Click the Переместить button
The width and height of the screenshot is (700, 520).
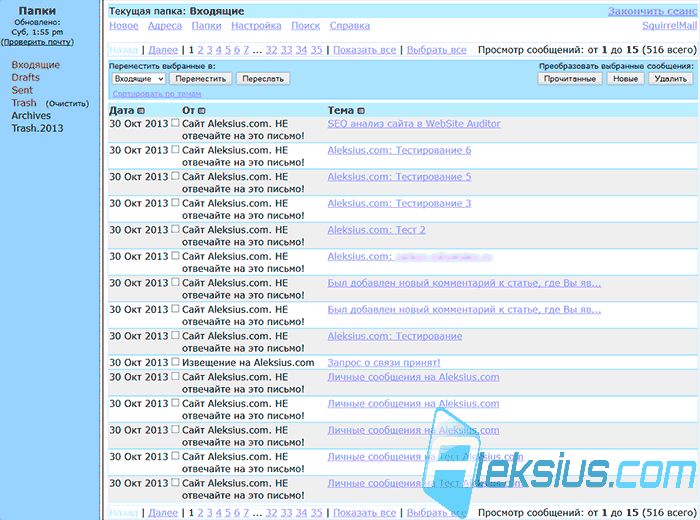[x=200, y=79]
